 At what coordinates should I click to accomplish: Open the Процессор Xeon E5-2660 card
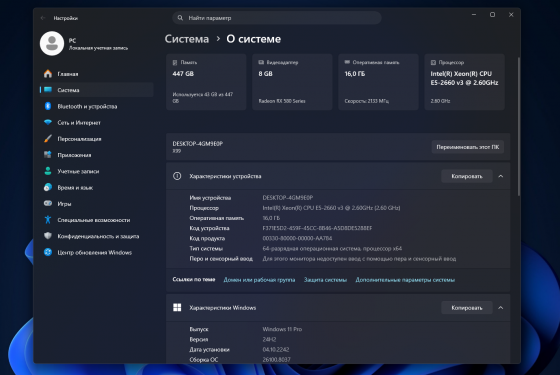464,82
